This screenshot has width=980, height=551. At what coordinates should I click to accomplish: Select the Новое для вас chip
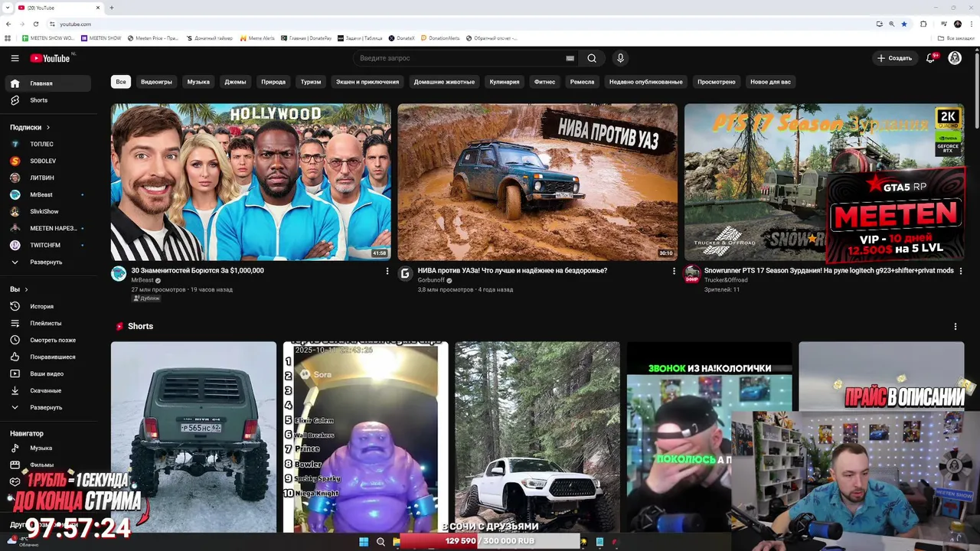770,82
